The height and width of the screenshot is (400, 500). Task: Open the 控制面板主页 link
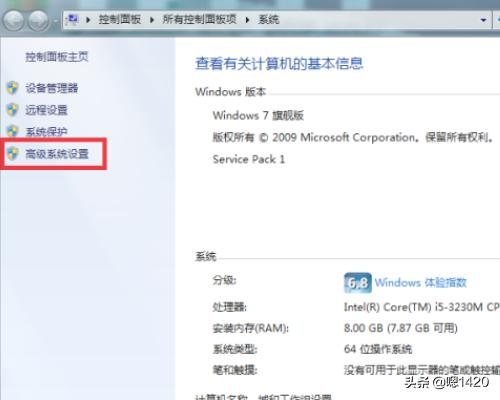click(57, 57)
